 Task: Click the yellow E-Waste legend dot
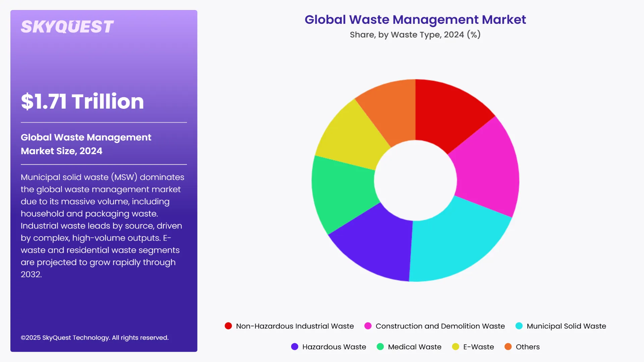click(456, 347)
